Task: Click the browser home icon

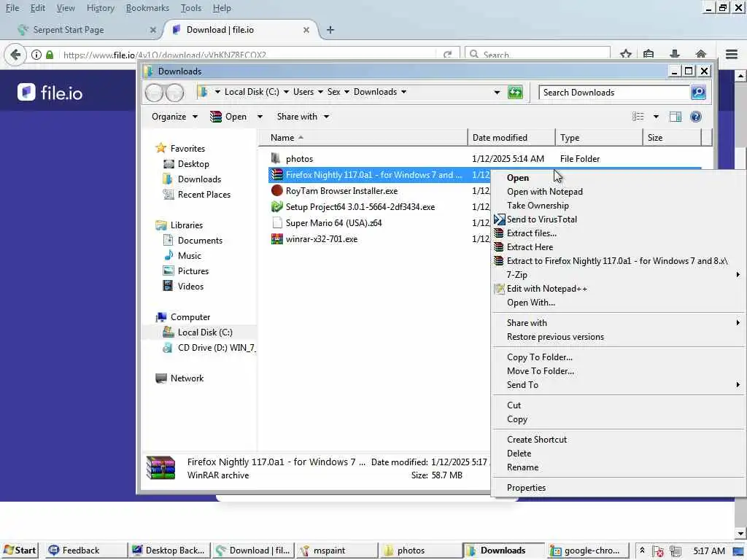Action: coord(700,54)
